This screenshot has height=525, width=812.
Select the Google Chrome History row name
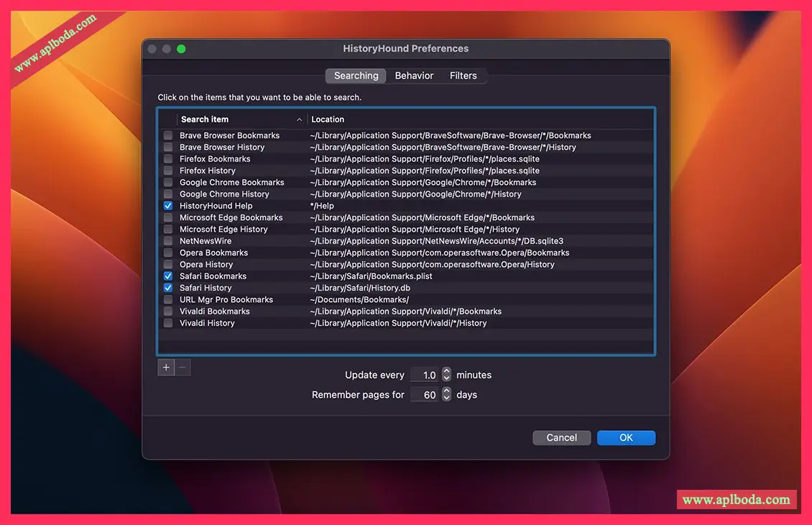click(x=224, y=194)
